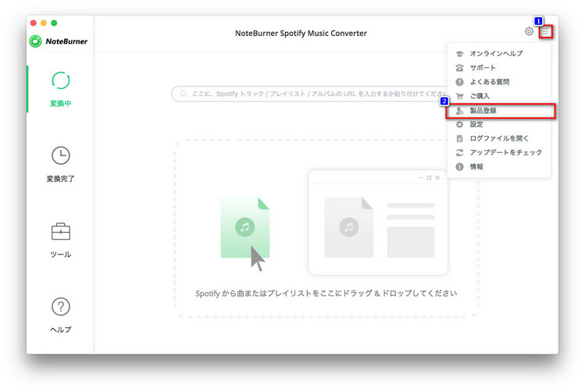The image size is (585, 392).
Task: Click the drag and drop playlist area
Action: click(326, 228)
